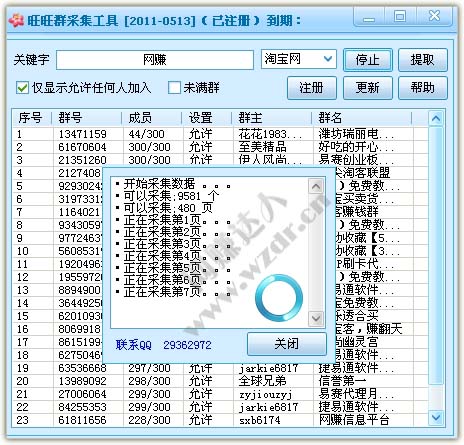
Task: Click member count 44/300
Action: (146, 134)
